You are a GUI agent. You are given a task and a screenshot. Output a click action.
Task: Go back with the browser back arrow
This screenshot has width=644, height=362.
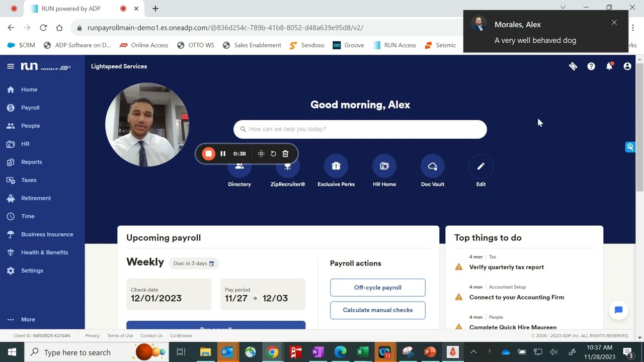point(11,28)
